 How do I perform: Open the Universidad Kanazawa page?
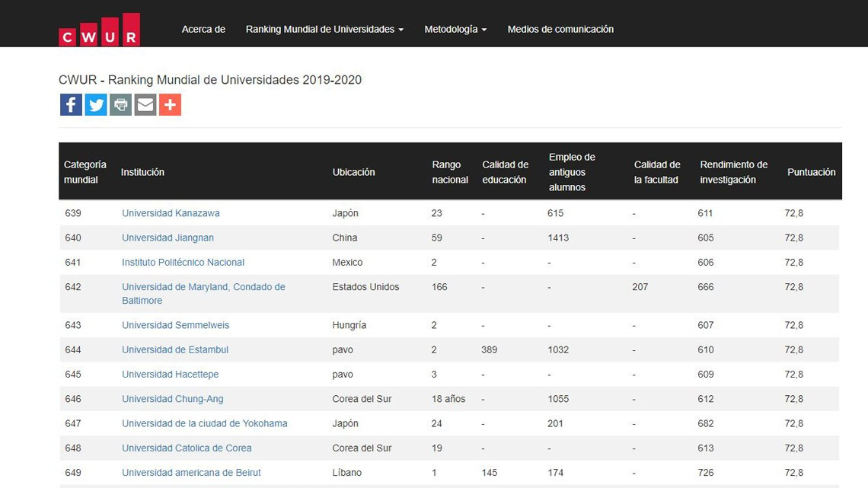point(171,213)
